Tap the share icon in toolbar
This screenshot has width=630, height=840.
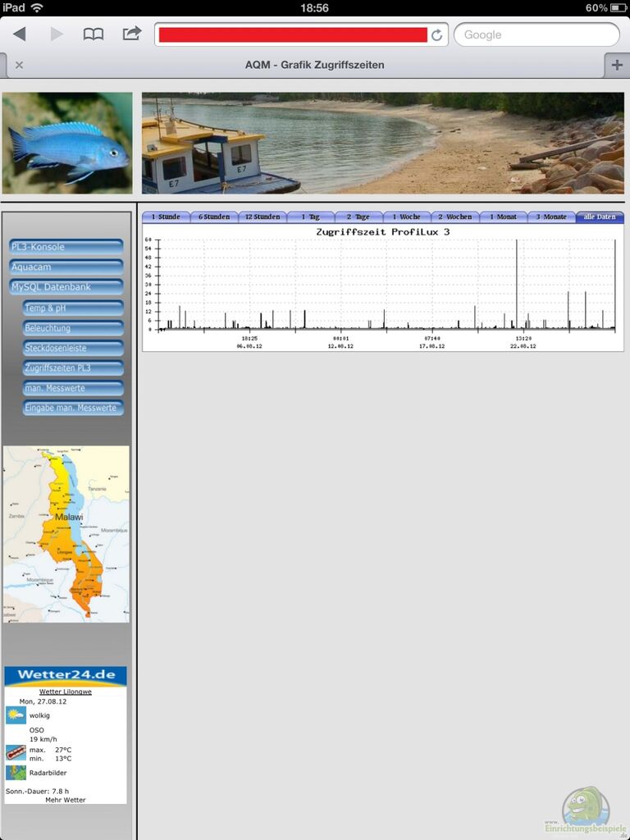click(131, 34)
